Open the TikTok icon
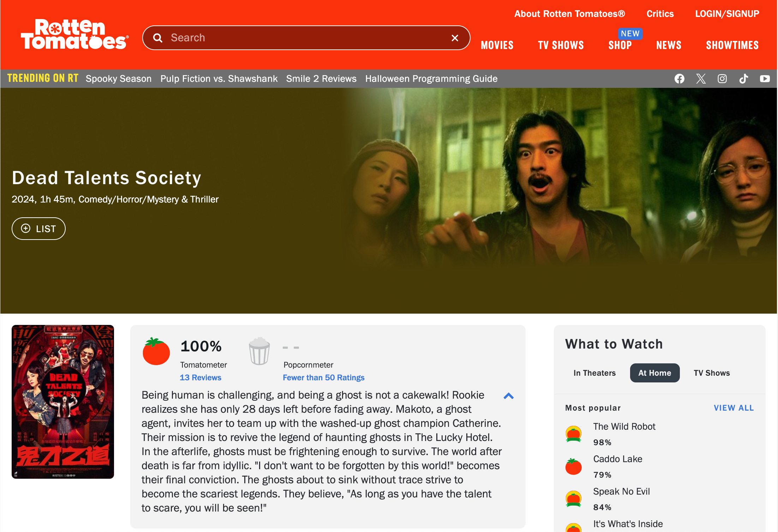The image size is (778, 532). (x=743, y=79)
